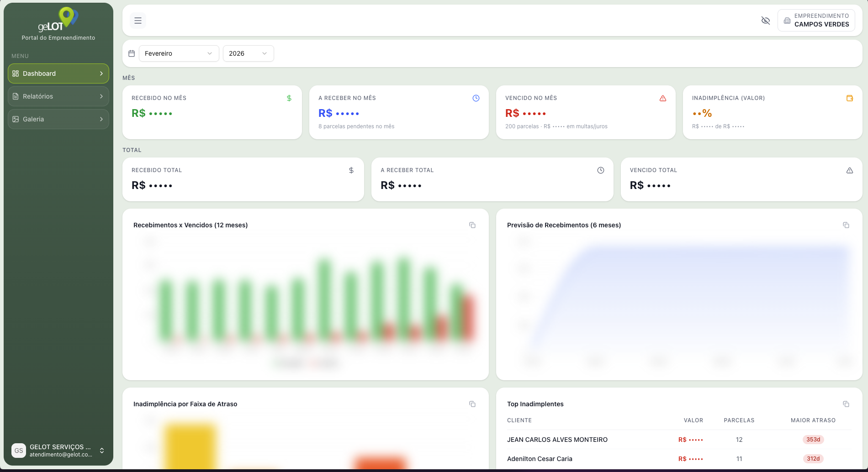868x472 pixels.
Task: Open the GELOT SERVIÇOS account switcher
Action: (x=58, y=451)
